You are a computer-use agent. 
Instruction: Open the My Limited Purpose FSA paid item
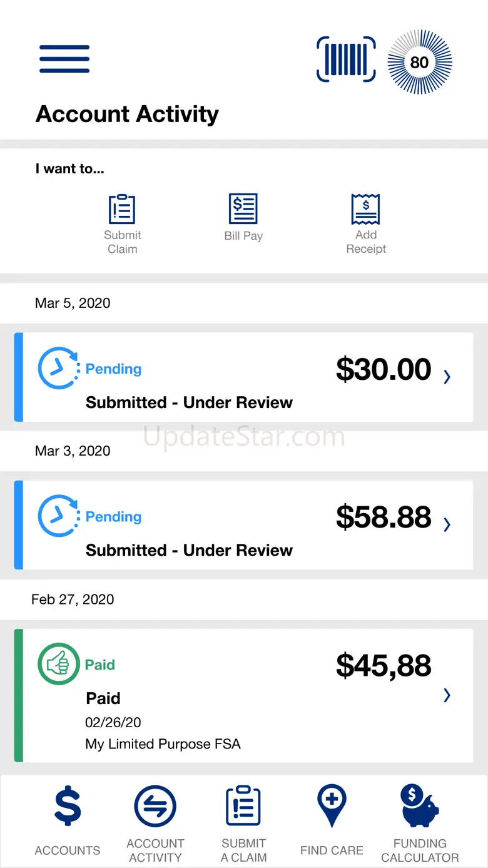243,695
